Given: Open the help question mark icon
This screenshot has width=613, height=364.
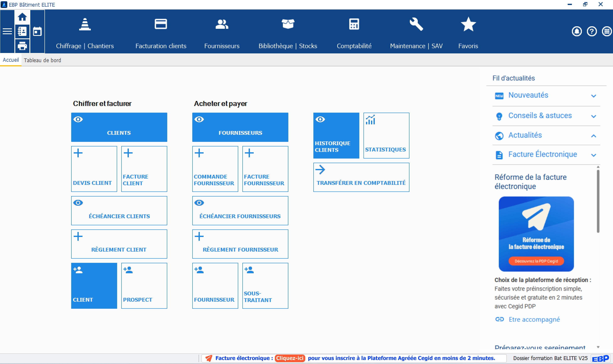Looking at the screenshot, I should (592, 31).
